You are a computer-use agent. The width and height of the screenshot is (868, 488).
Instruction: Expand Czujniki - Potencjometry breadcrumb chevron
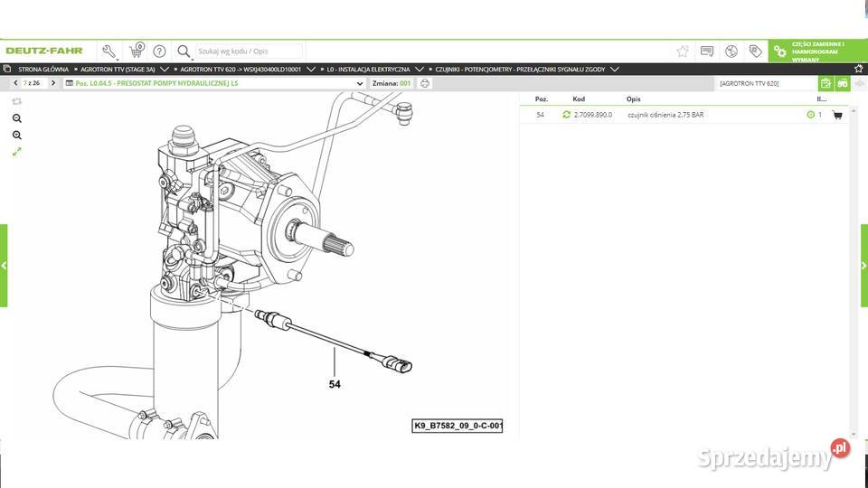[x=615, y=70]
